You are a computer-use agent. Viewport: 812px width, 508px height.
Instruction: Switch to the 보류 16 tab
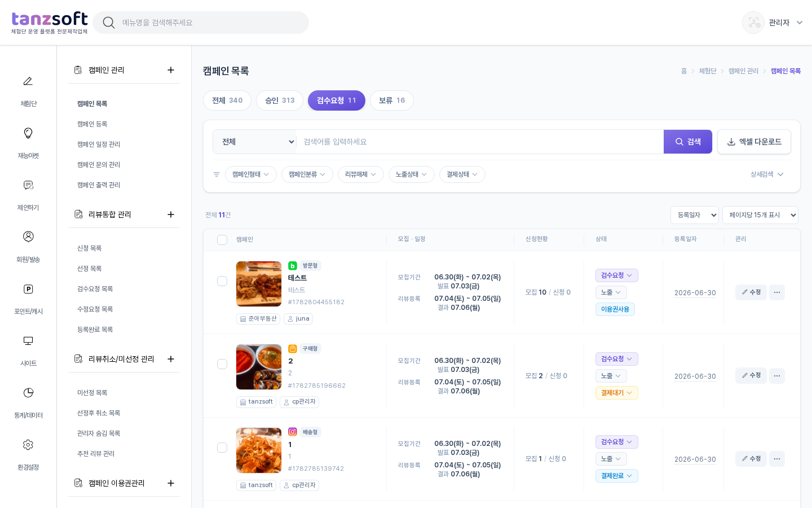click(392, 100)
